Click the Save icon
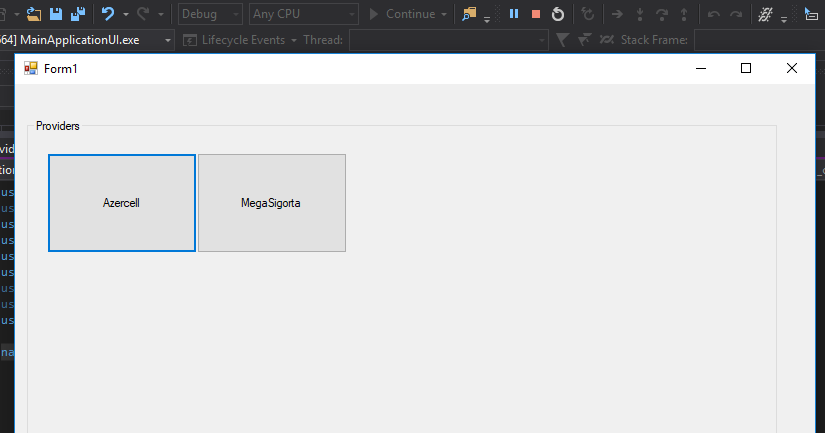This screenshot has height=433, width=825. pos(56,14)
